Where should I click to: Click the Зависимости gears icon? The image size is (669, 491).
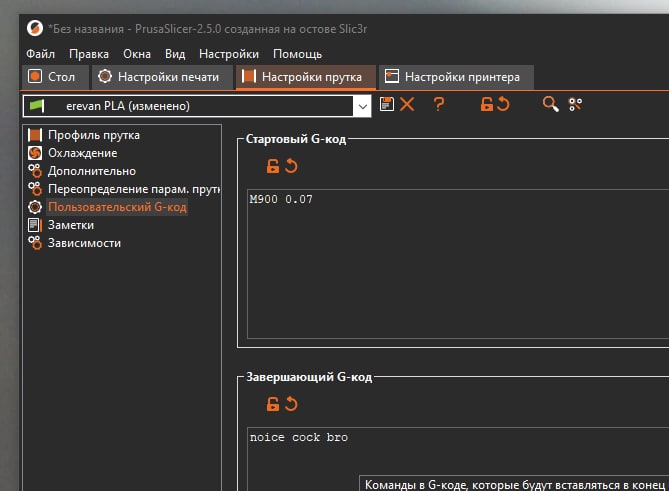tap(35, 243)
